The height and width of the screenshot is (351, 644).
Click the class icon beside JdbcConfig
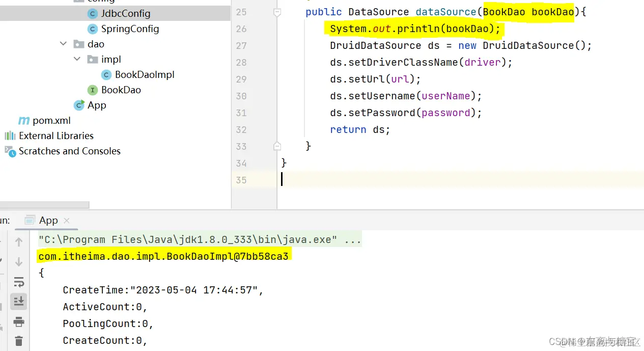92,14
